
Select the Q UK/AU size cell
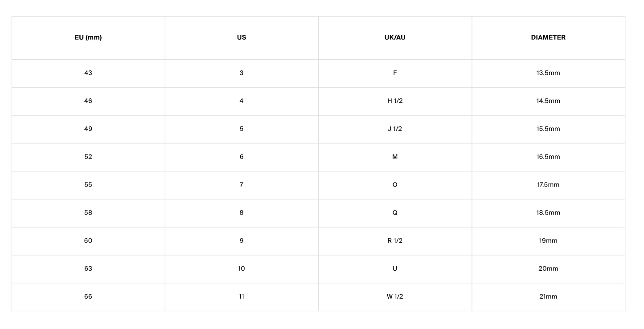(x=395, y=213)
